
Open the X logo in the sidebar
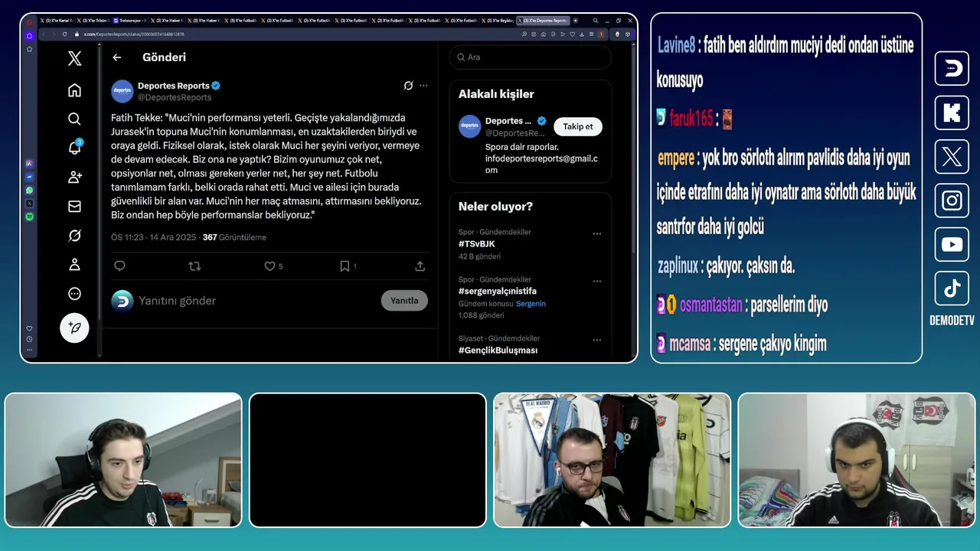pos(74,58)
